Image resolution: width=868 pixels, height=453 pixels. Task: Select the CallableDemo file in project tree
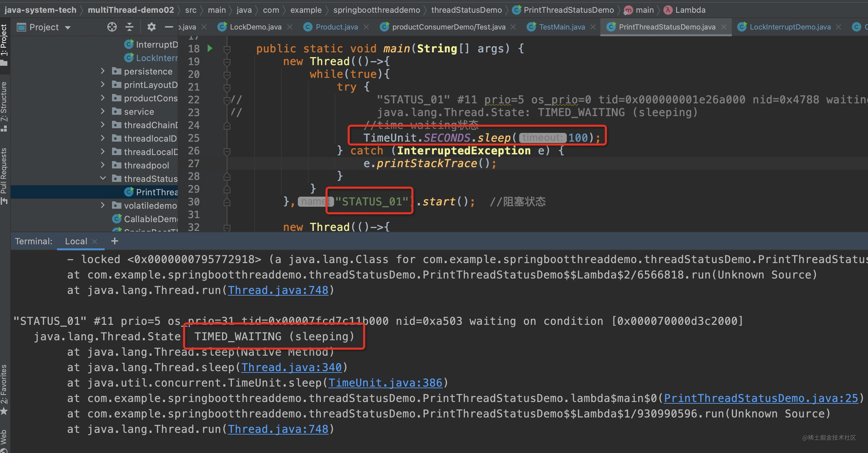pos(150,219)
